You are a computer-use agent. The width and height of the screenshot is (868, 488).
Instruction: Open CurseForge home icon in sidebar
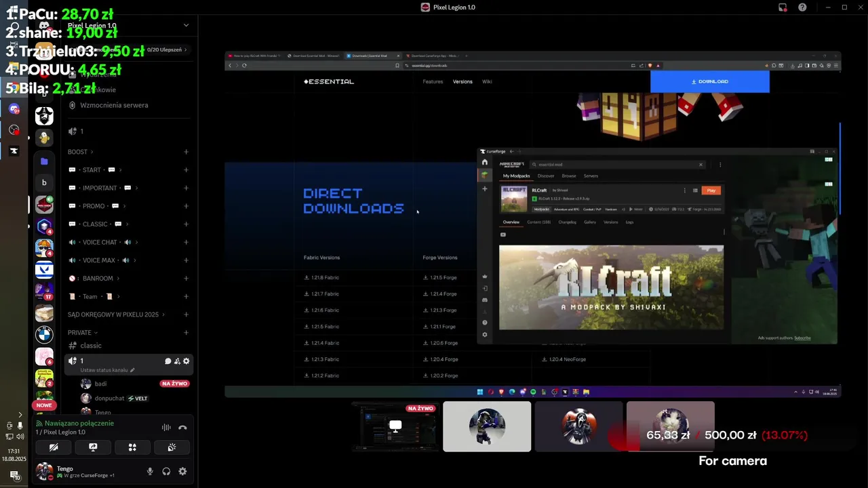[484, 162]
